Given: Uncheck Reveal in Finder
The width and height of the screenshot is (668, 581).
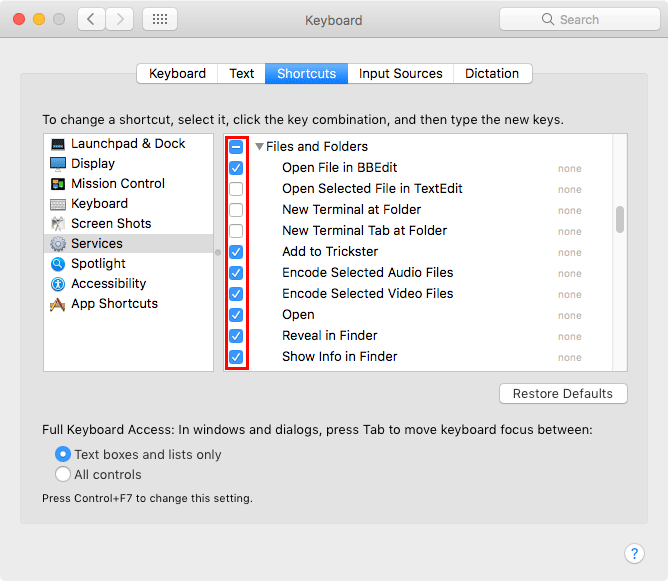Looking at the screenshot, I should (236, 336).
